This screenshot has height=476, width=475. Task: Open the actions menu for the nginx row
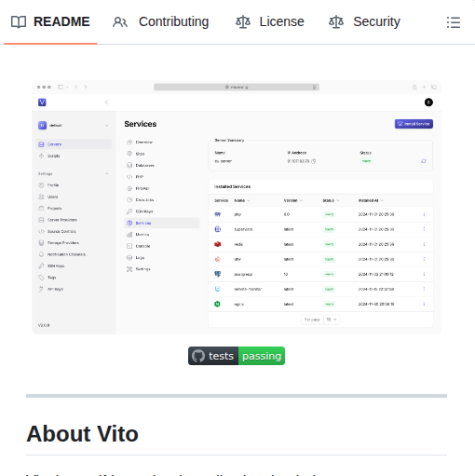424,304
